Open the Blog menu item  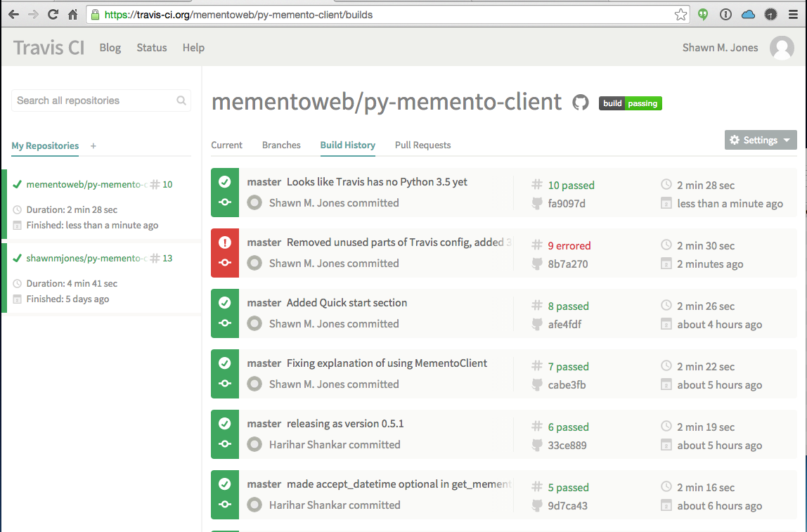pos(110,48)
